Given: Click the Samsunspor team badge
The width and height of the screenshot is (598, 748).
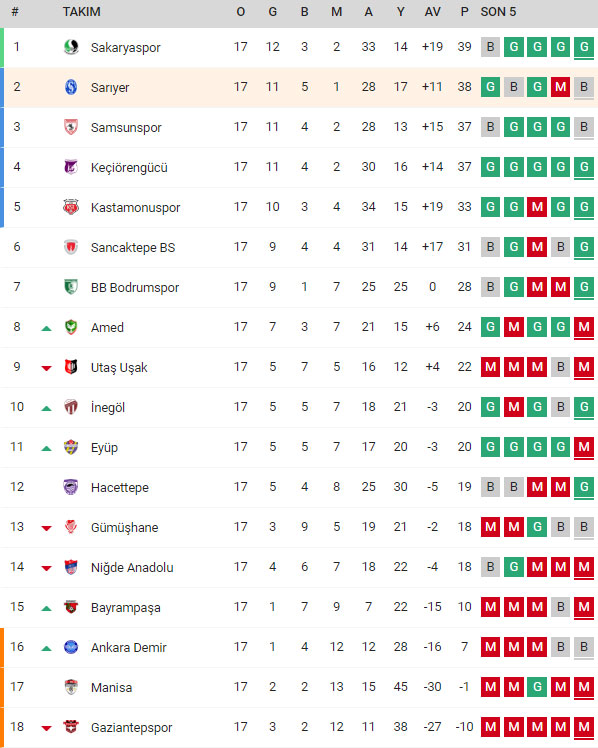Looking at the screenshot, I should [71, 127].
